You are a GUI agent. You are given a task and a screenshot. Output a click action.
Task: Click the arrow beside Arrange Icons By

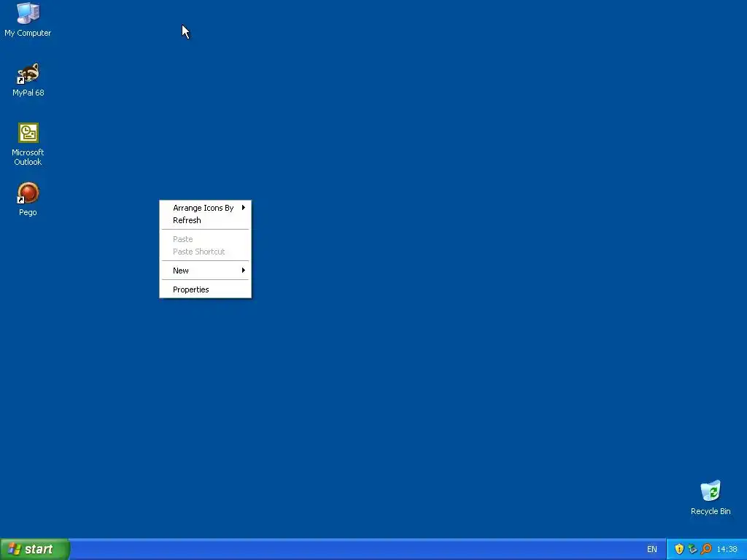(244, 208)
